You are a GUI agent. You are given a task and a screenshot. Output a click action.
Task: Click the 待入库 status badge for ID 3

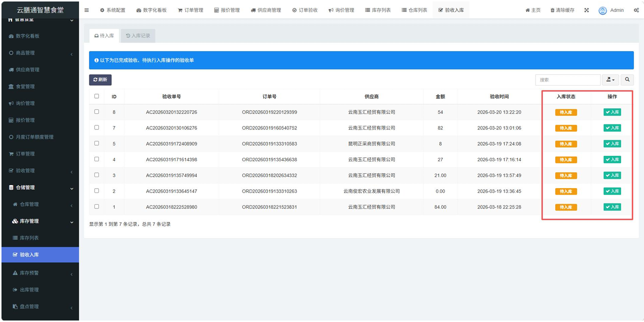tap(566, 176)
